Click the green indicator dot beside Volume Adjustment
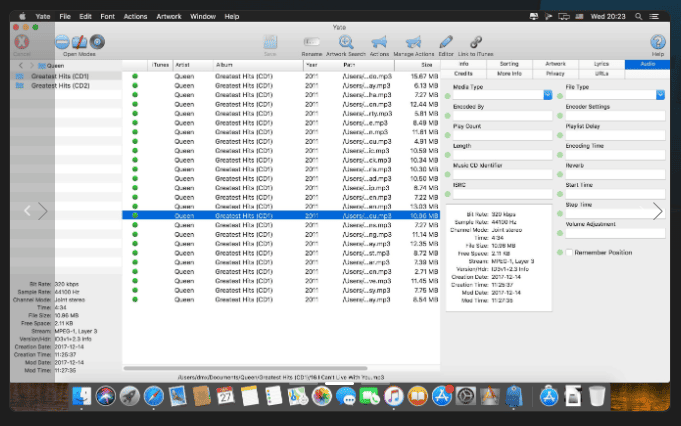This screenshot has width=681, height=426. (560, 233)
